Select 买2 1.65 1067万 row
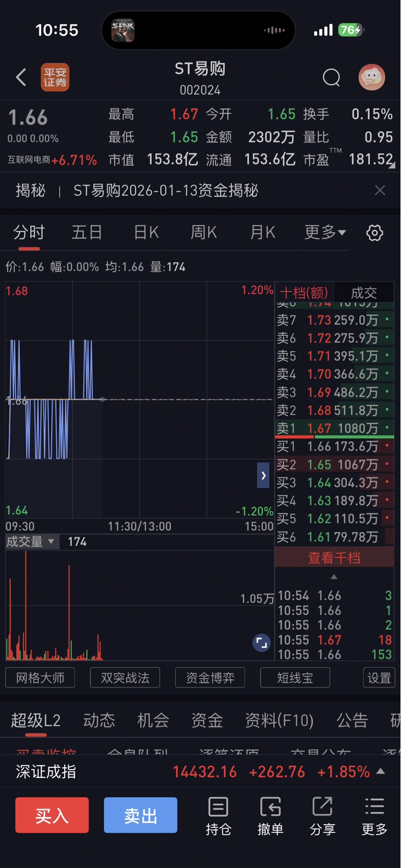This screenshot has width=401, height=868. (x=334, y=464)
